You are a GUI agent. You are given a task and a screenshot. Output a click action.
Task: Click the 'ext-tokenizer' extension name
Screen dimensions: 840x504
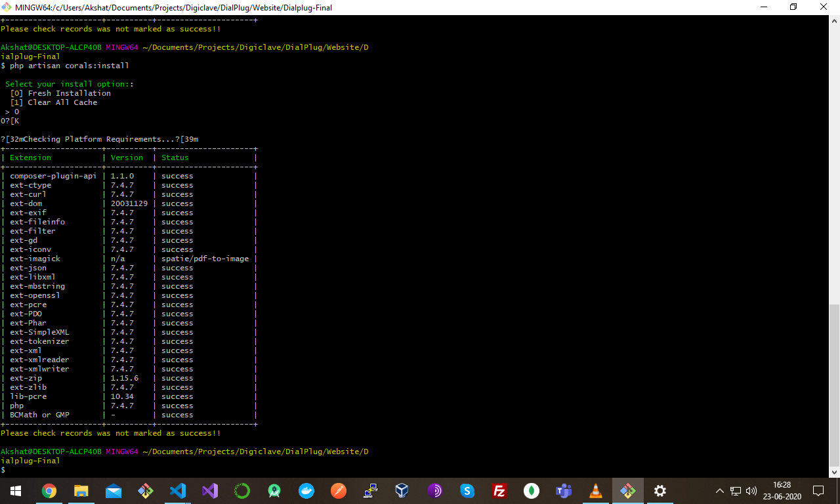pos(39,341)
